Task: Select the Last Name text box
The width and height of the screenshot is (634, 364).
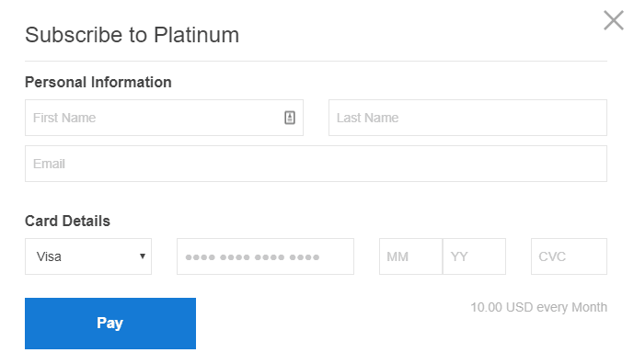Action: pyautogui.click(x=467, y=118)
